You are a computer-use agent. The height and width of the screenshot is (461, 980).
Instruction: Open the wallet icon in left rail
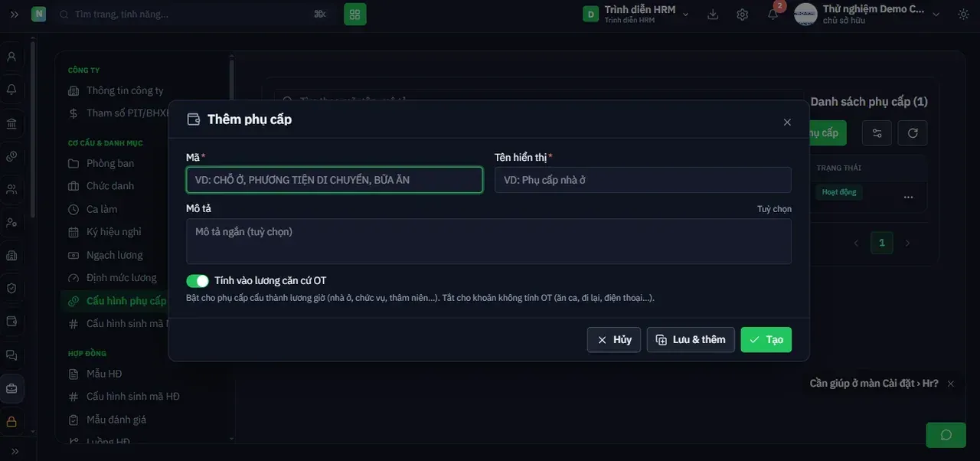point(11,322)
